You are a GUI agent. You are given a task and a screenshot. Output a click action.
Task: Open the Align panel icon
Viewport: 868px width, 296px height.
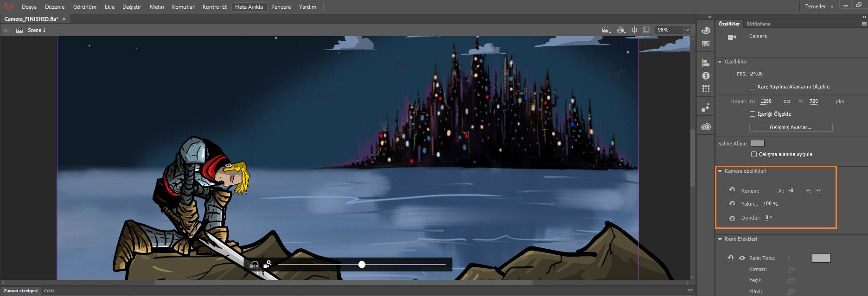click(x=706, y=63)
